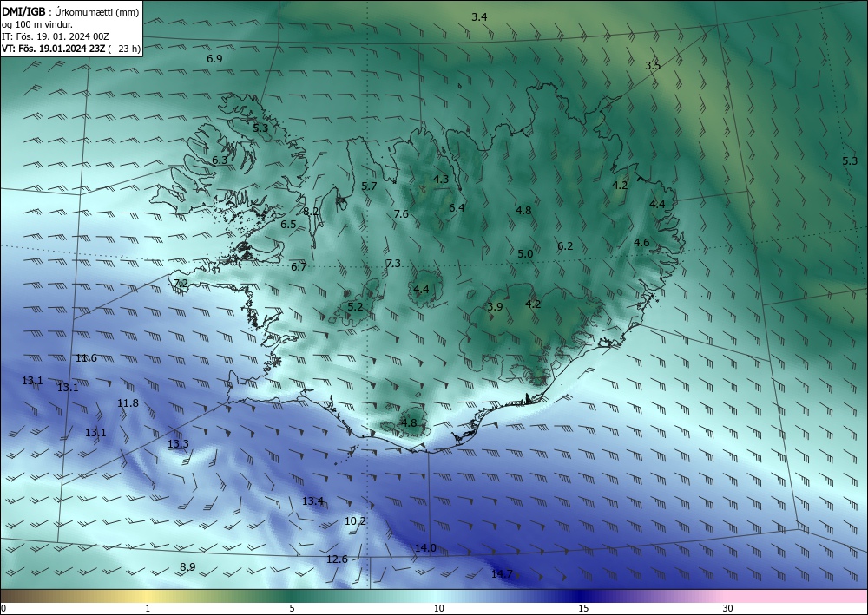This screenshot has height=615, width=868.
Task: Click the 6.7 map value
Action: point(299,267)
